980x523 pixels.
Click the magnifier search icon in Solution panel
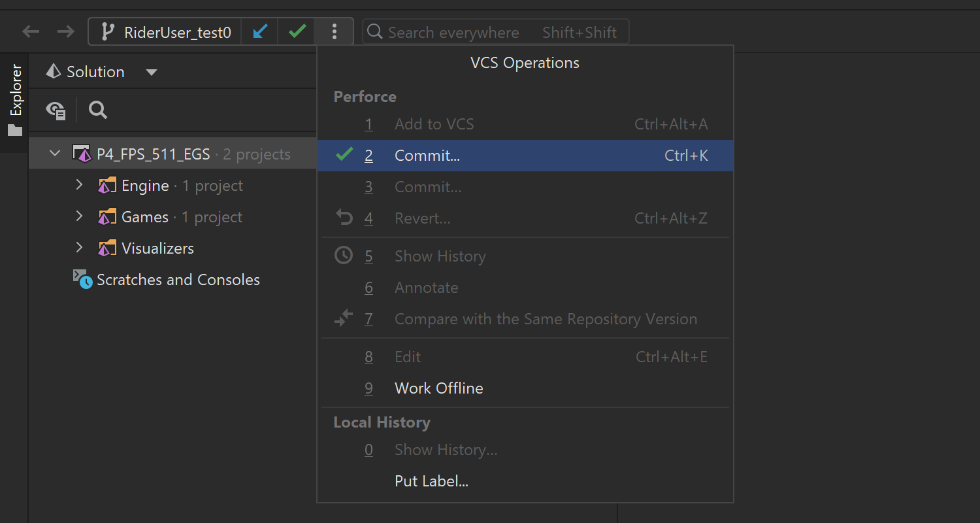click(x=98, y=110)
